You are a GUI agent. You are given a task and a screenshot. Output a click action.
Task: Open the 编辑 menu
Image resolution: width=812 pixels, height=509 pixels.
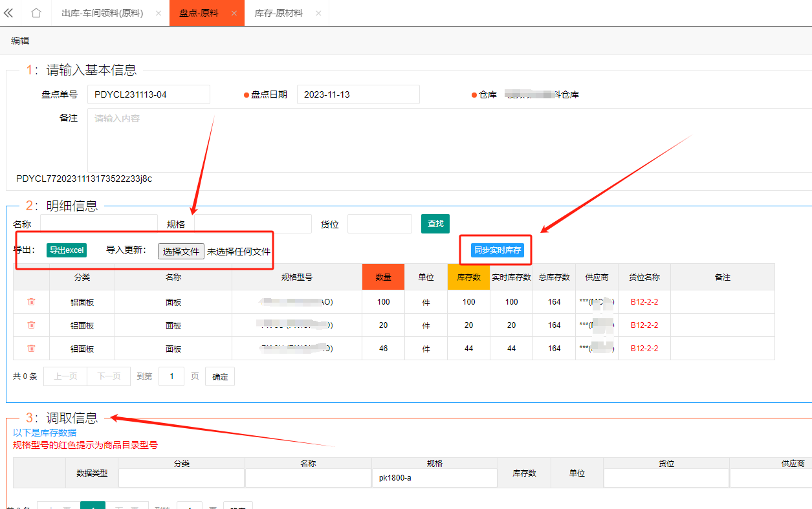(20, 41)
